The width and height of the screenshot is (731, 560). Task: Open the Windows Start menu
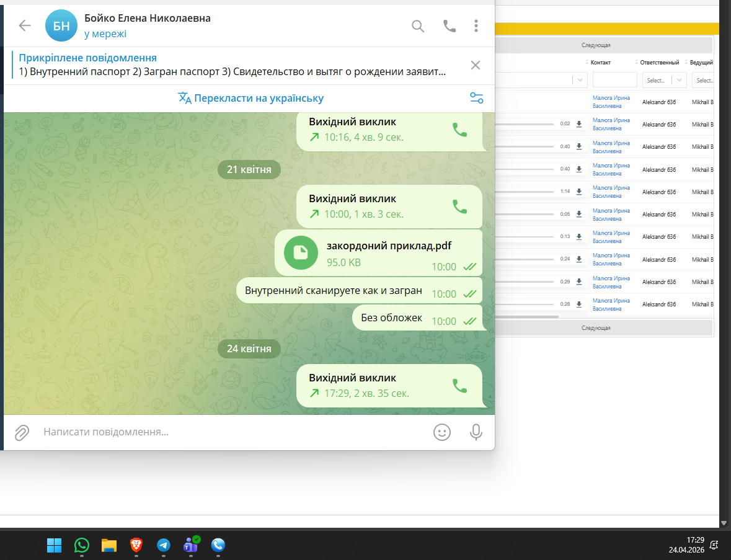pos(54,545)
